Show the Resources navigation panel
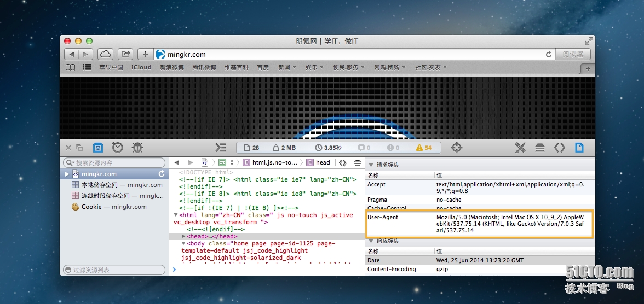644x304 pixels. 97,147
